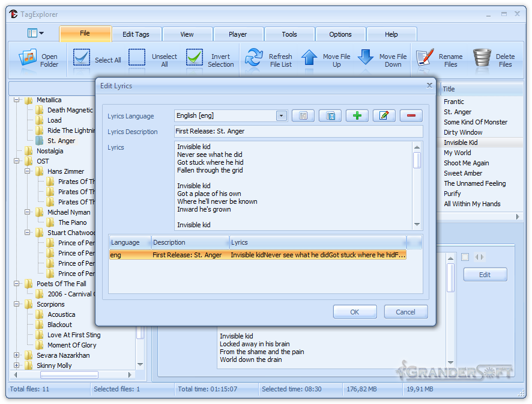Image resolution: width=532 pixels, height=404 pixels.
Task: Edit lyrics using the pencil icon
Action: [x=384, y=115]
